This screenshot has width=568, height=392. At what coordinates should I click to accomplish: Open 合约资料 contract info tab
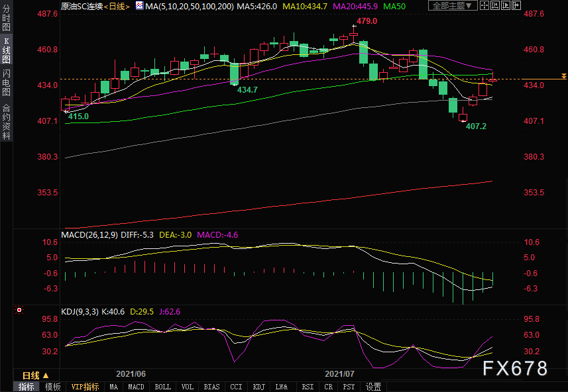[x=7, y=122]
